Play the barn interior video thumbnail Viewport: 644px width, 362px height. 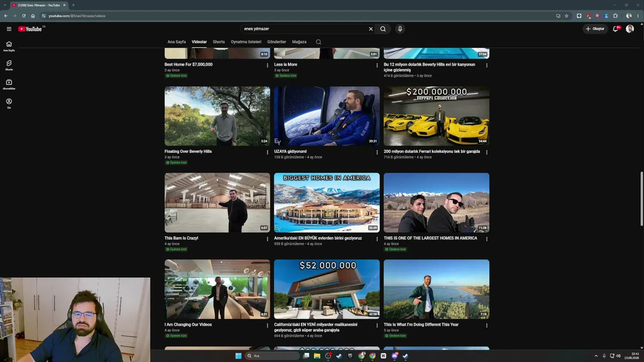(x=217, y=203)
